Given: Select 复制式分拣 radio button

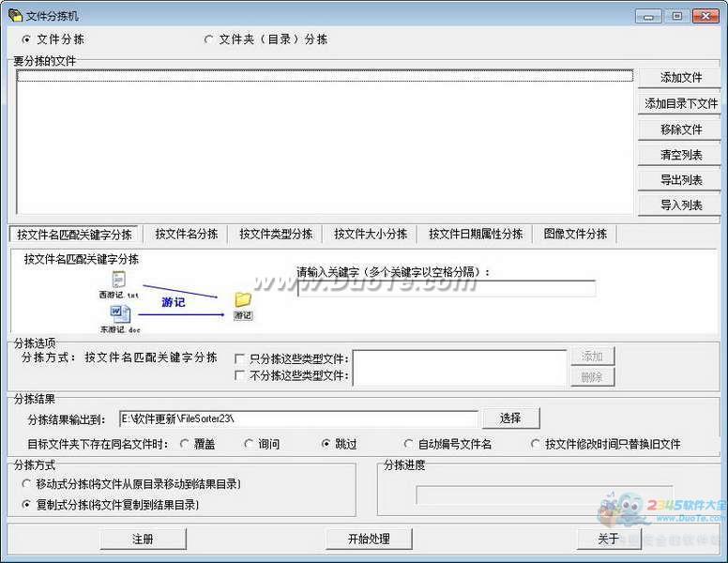Looking at the screenshot, I should point(26,505).
